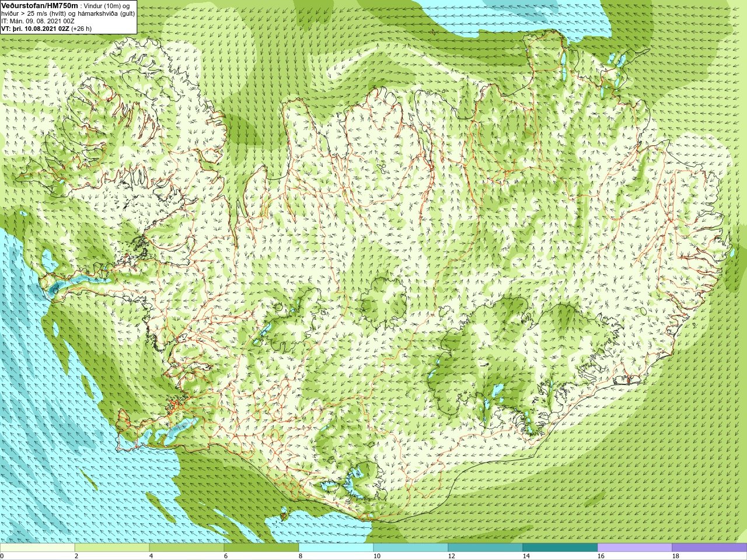Screen dimensions: 747x560
Task: Click the "VT: þri. 10.08.2021 02Z (+26 h)" line
Action: 46,28
